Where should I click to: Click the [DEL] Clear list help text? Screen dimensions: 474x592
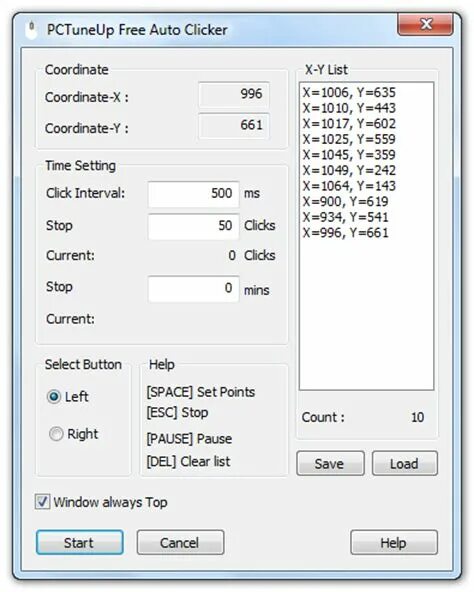(x=188, y=461)
